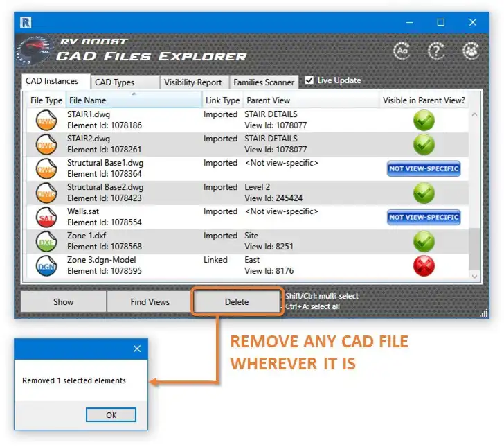Sort by Parent View column header
Screen dimensions: 504x447
click(311, 100)
